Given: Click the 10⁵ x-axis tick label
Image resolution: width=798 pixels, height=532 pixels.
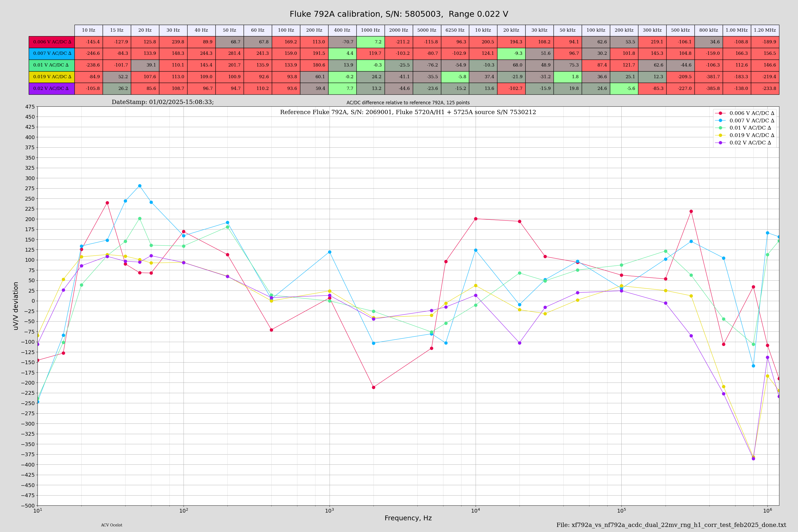Looking at the screenshot, I should point(622,510).
